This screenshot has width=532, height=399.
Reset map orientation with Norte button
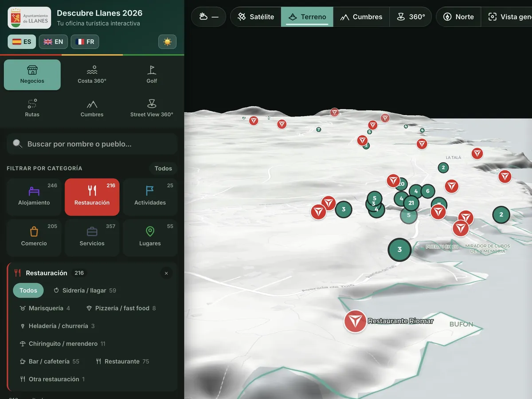pyautogui.click(x=458, y=17)
